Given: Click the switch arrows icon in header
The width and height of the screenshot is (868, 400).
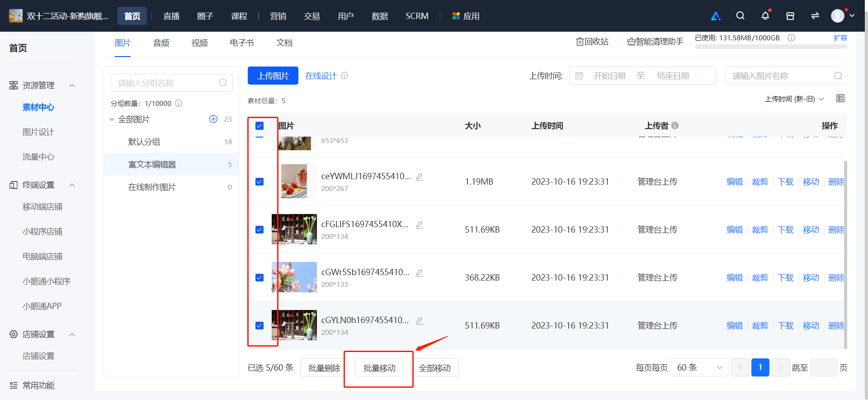Looking at the screenshot, I should point(815,16).
